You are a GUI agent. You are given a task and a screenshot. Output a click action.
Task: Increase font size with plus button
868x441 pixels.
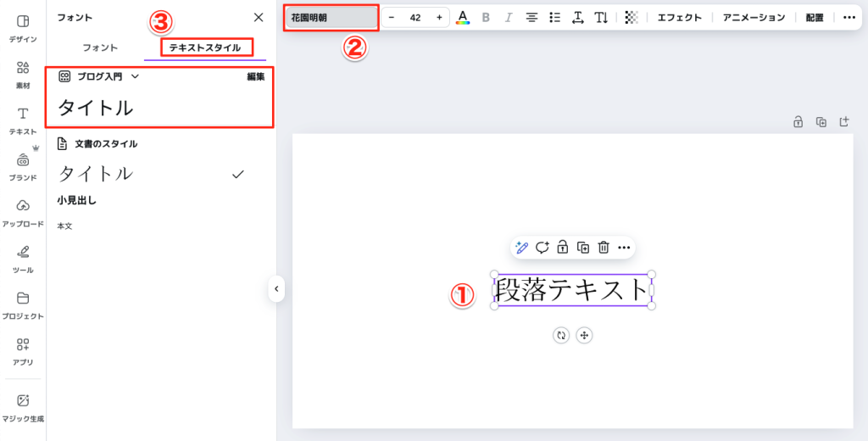439,17
